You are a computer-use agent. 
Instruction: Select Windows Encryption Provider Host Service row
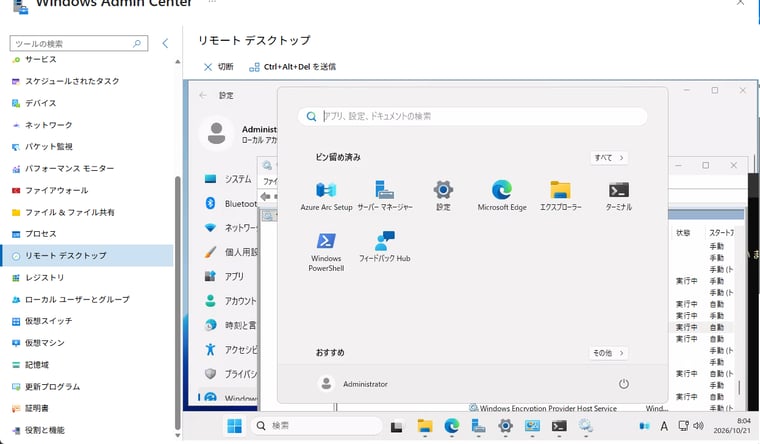tap(543, 408)
